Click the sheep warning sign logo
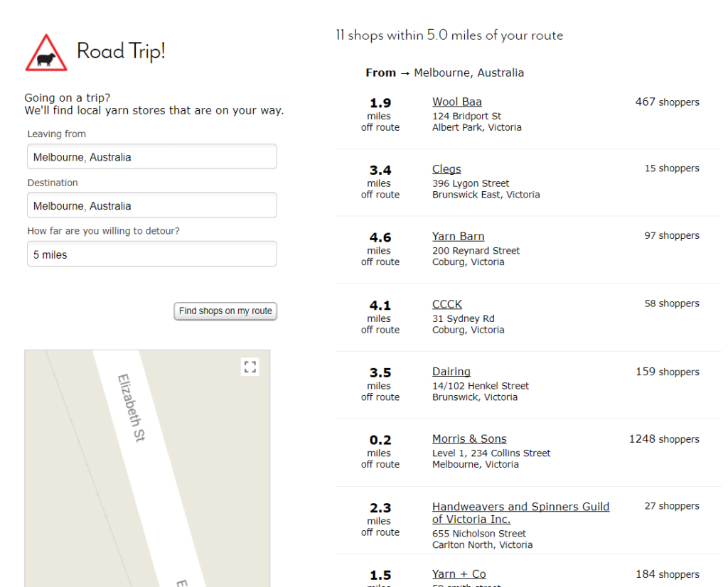The image size is (728, 587). point(46,53)
